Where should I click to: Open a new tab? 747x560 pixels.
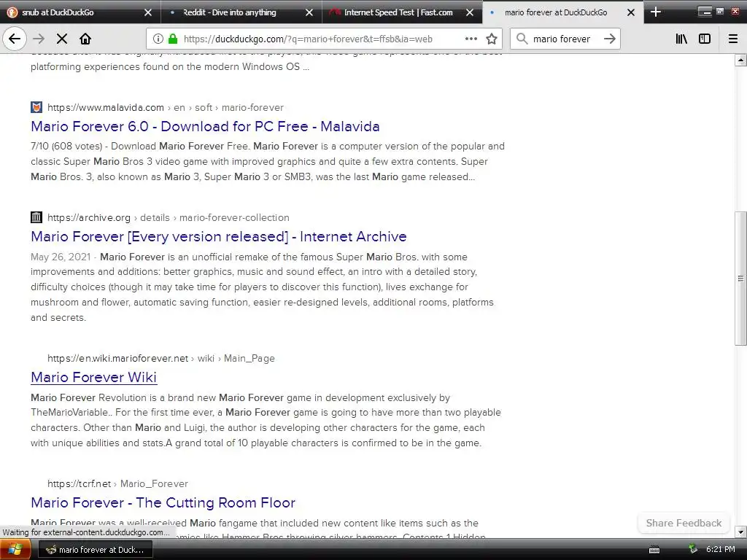pyautogui.click(x=656, y=12)
